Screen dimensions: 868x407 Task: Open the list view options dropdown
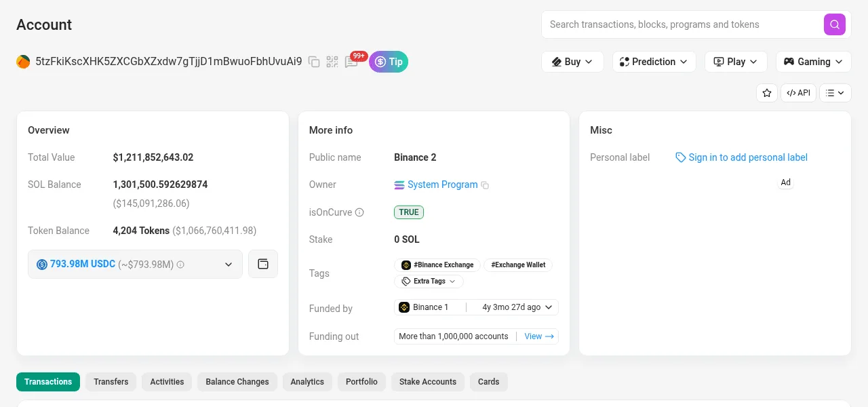click(835, 93)
